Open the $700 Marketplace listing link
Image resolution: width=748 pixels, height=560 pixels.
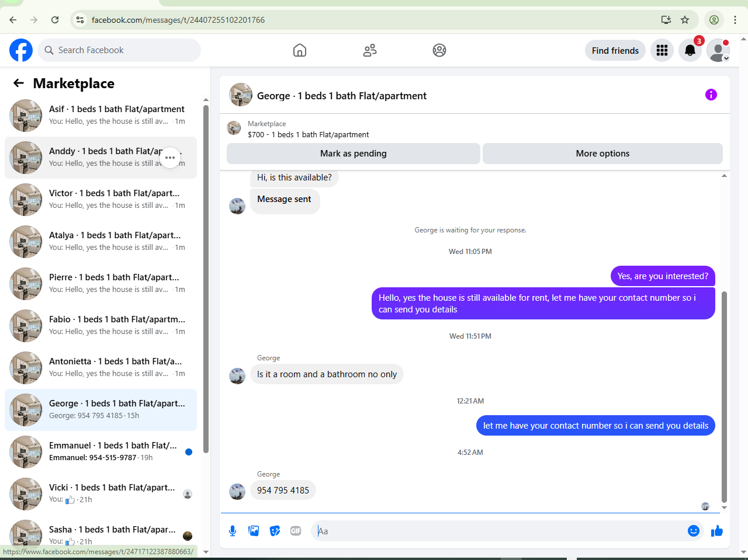point(308,134)
